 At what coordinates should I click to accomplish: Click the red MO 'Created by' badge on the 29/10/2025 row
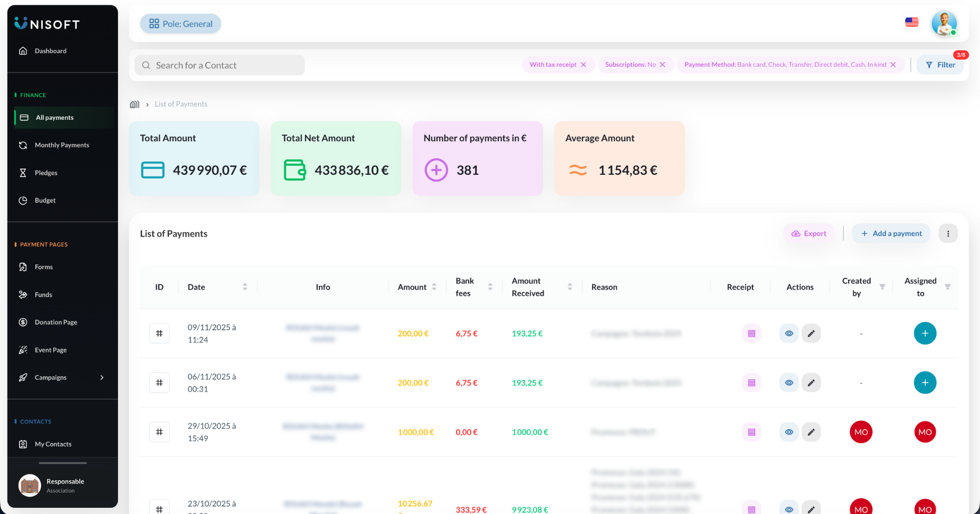[861, 432]
